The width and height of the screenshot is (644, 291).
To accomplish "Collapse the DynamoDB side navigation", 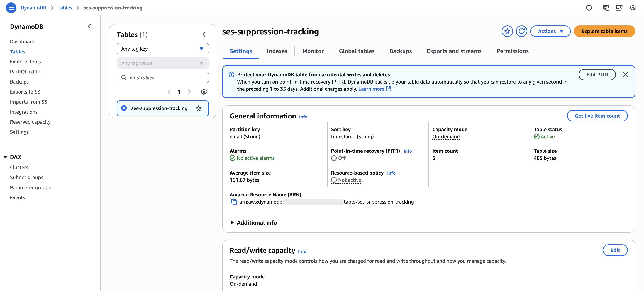I will (89, 26).
